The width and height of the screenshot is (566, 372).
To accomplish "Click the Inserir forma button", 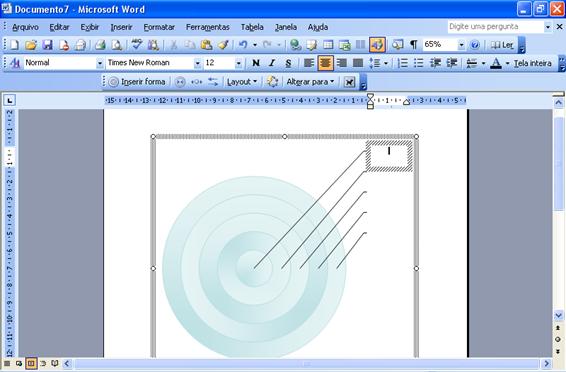I will (x=137, y=82).
